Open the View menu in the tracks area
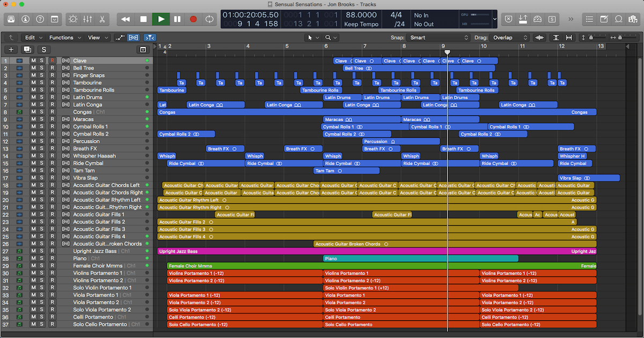This screenshot has height=338, width=644. tap(95, 38)
